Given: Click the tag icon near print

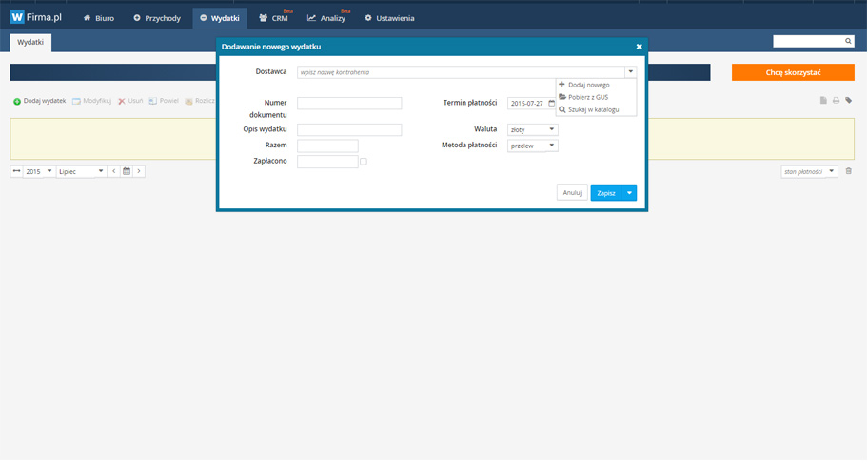Looking at the screenshot, I should pos(848,101).
